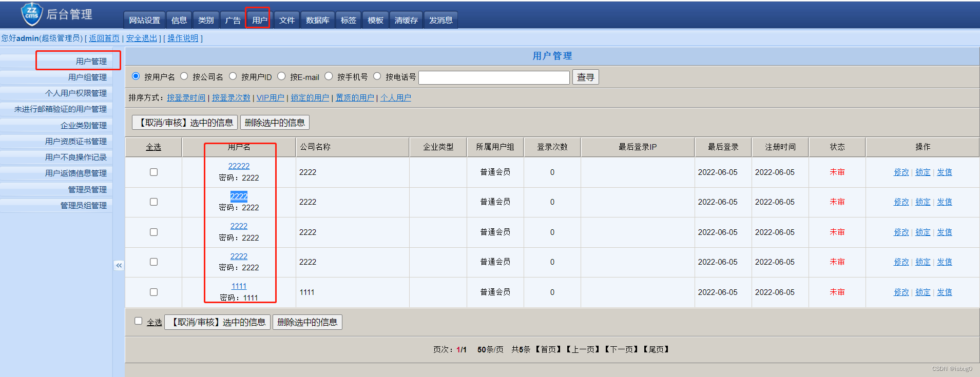Viewport: 980px width, 377px height.
Task: Go to 【上一页】 in pagination
Action: pos(583,349)
